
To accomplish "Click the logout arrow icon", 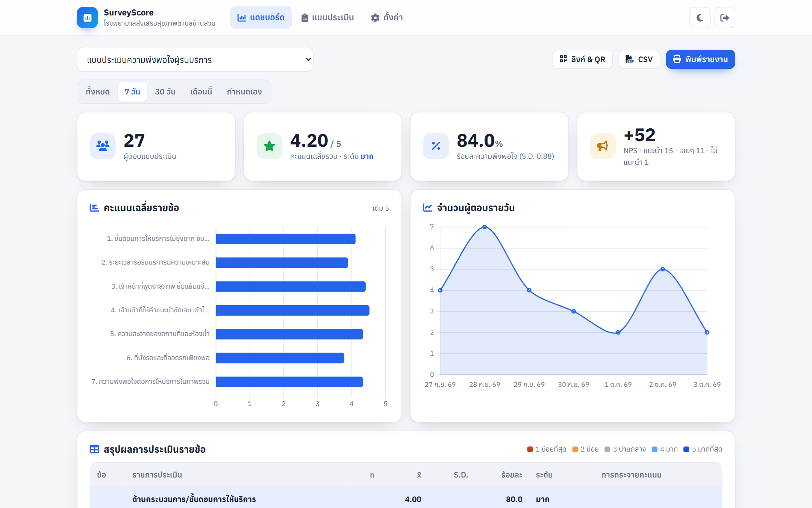I will [724, 18].
